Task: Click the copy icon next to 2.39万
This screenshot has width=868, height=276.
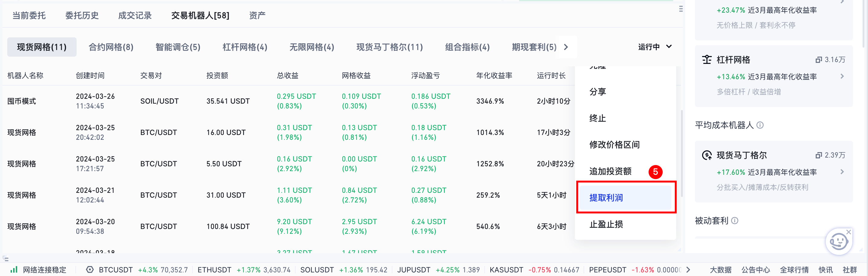Action: point(819,155)
